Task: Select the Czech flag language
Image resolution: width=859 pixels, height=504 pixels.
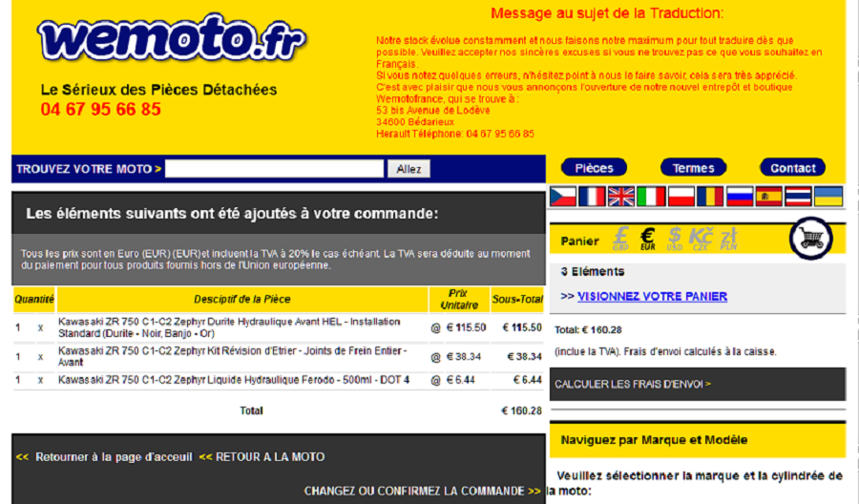Action: pos(562,196)
